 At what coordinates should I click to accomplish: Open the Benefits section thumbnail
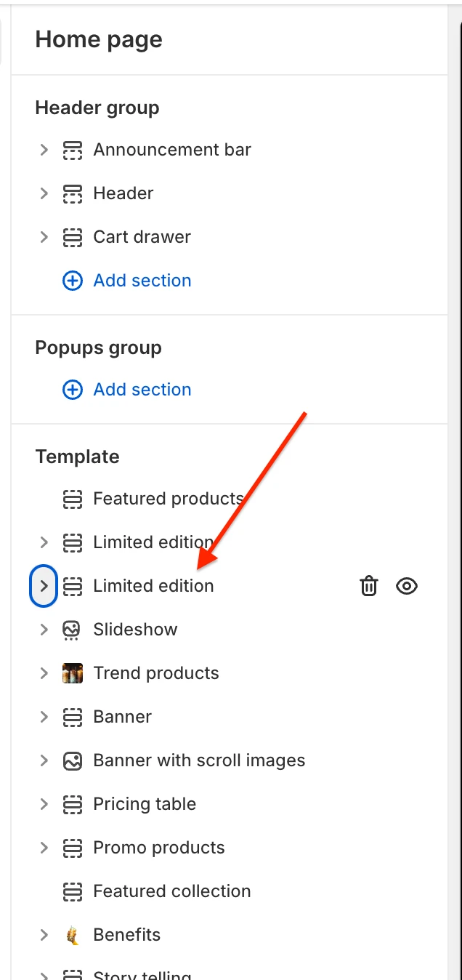[x=72, y=935]
